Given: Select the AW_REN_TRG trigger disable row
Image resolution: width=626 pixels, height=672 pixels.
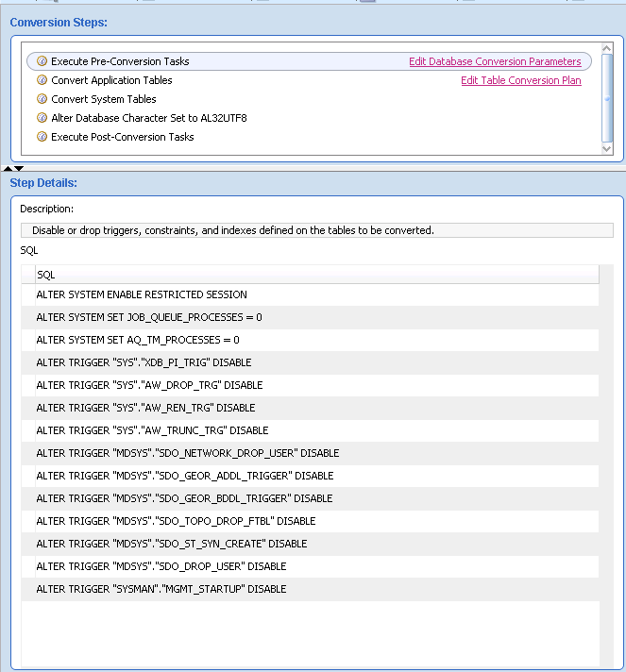Looking at the screenshot, I should point(310,408).
